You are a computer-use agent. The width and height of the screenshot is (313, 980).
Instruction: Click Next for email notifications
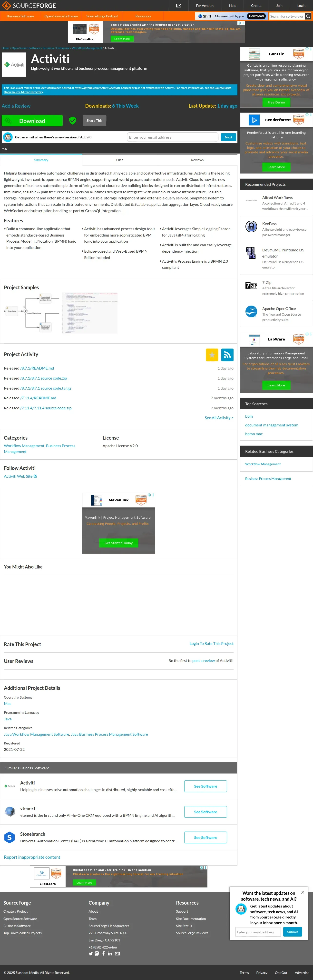228,137
